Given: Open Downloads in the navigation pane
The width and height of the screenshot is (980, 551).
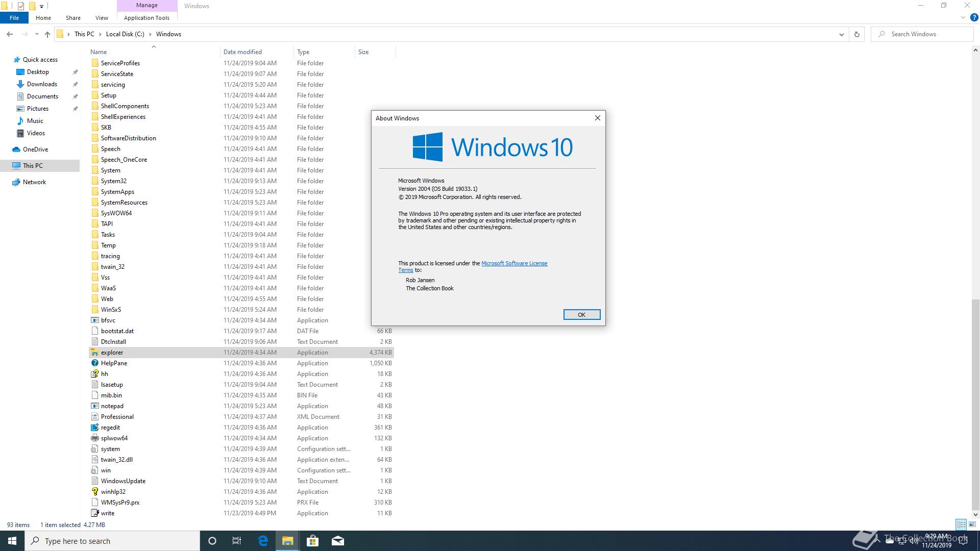Looking at the screenshot, I should click(x=42, y=84).
